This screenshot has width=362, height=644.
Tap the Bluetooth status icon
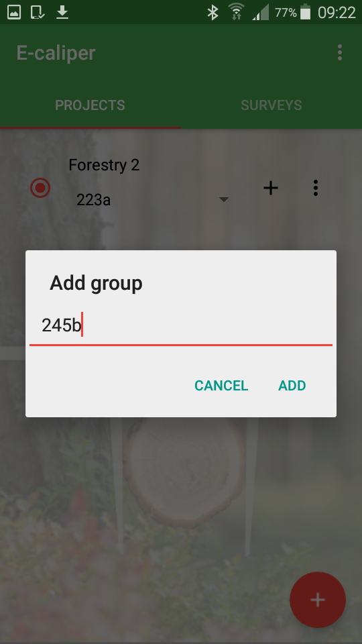point(213,12)
